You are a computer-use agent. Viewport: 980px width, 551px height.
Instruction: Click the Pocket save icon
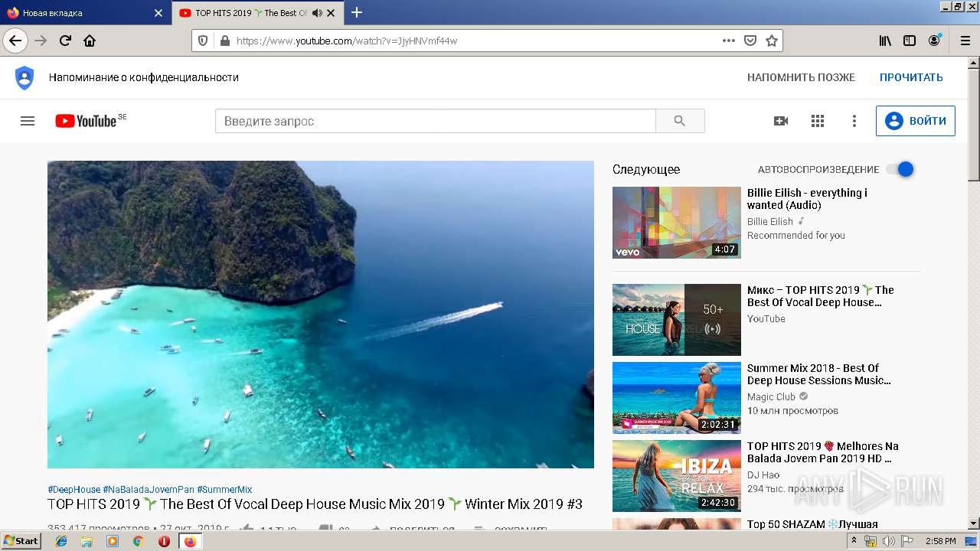click(x=750, y=41)
